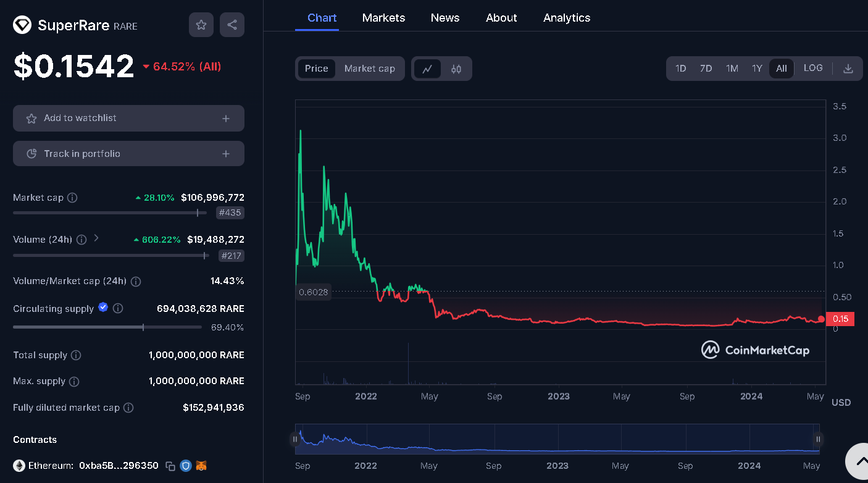The image size is (868, 483).
Task: Click the plus icon on Add to watchlist
Action: (x=226, y=119)
